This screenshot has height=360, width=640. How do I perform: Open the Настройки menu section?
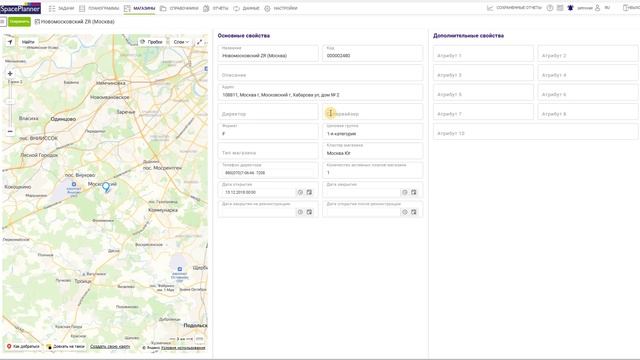281,8
